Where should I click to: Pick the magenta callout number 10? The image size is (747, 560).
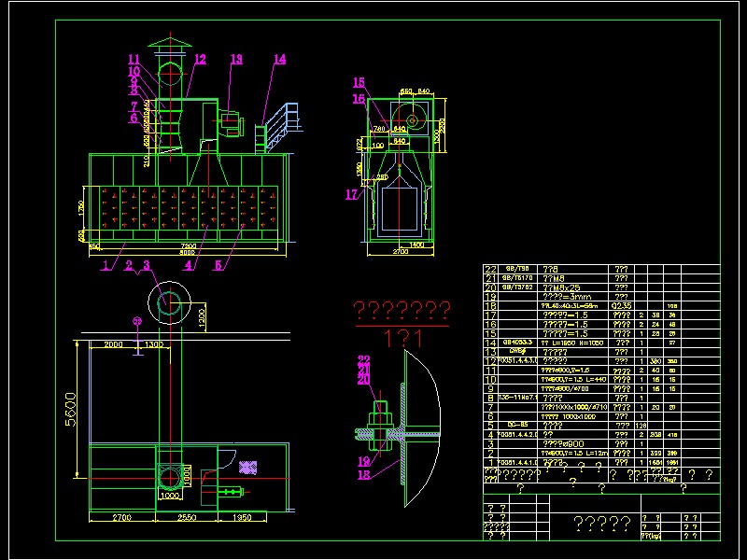(134, 72)
